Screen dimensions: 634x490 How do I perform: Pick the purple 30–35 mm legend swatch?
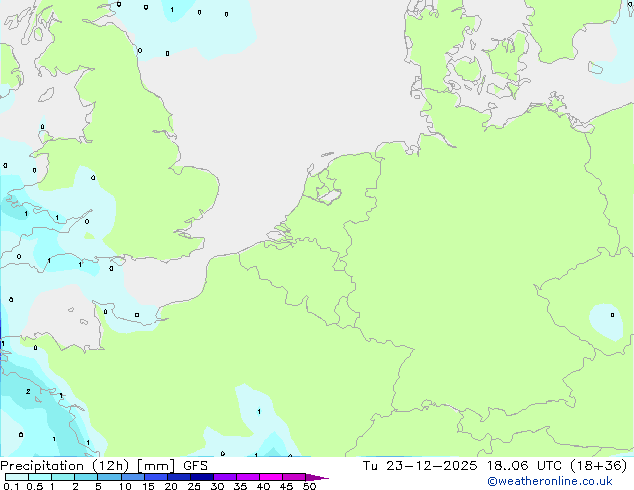[225, 477]
